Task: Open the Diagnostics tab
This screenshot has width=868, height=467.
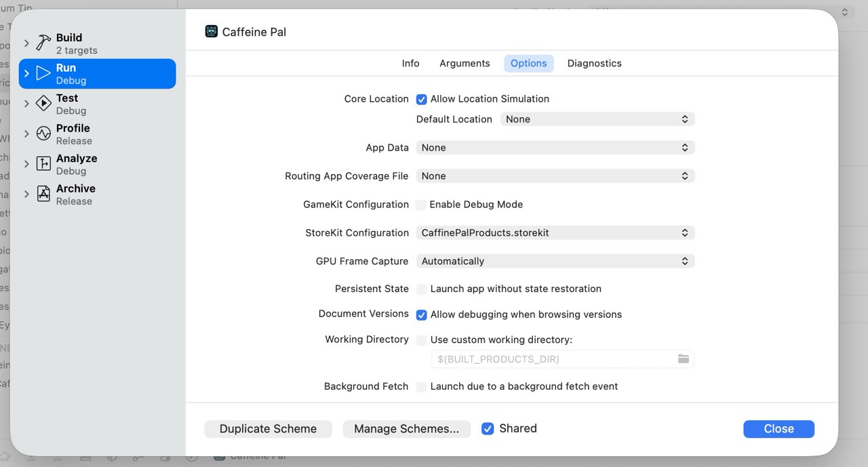Action: 594,63
